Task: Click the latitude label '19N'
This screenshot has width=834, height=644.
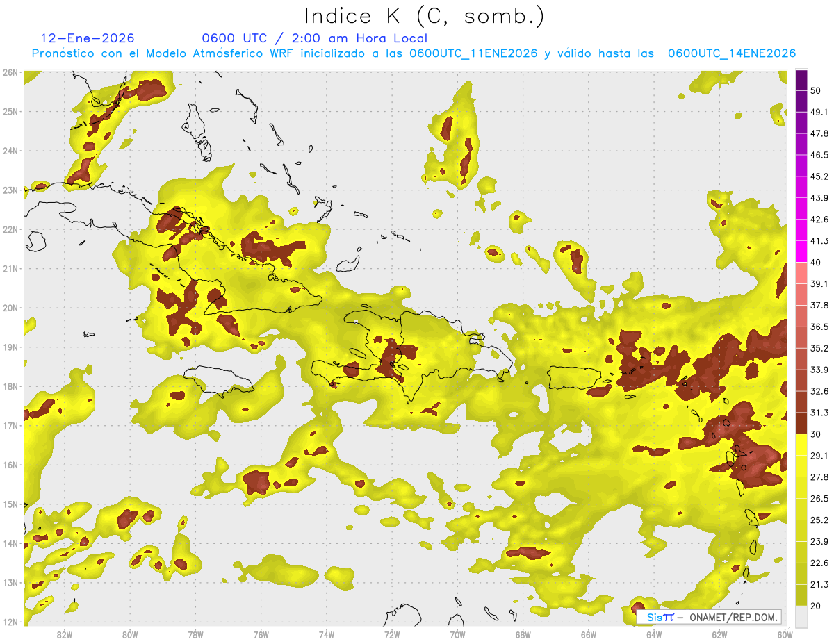Action: (10, 347)
